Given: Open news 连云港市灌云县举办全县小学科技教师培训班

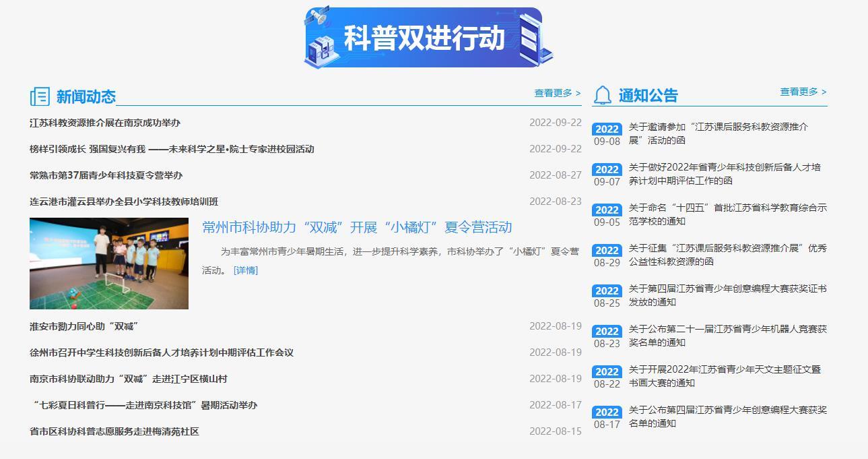Looking at the screenshot, I should coord(124,202).
